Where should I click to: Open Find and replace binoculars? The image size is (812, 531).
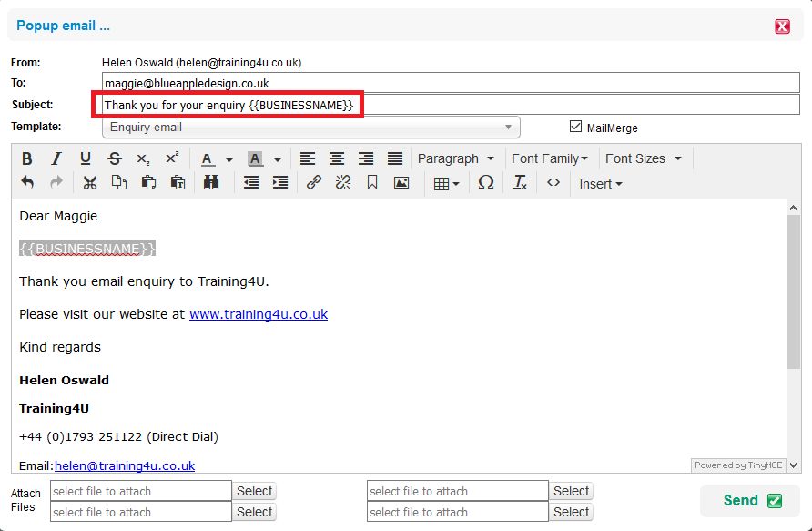coord(211,183)
